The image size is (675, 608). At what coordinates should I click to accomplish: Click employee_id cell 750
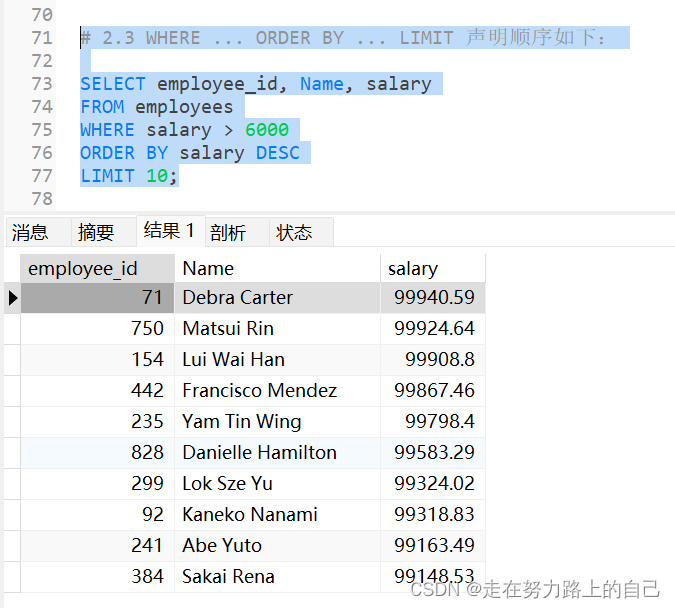(x=97, y=329)
